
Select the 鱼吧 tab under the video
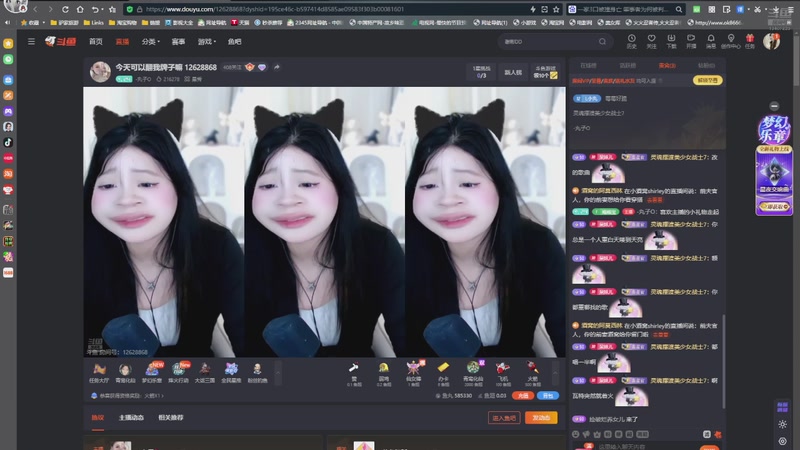pos(97,417)
